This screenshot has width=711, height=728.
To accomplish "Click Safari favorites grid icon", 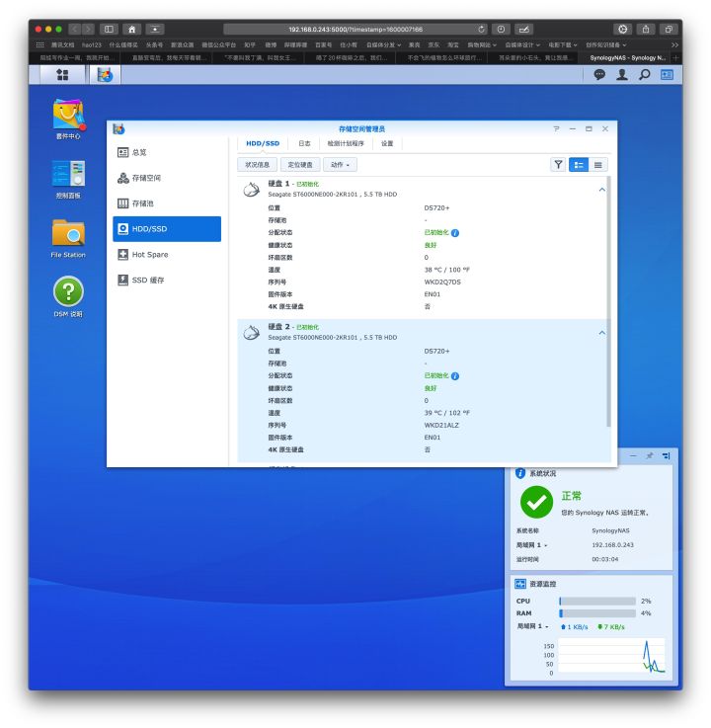I will pos(39,44).
